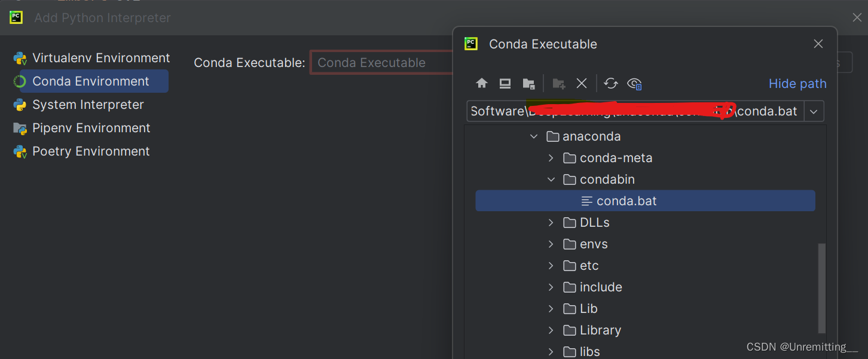The width and height of the screenshot is (868, 359).
Task: Click the file tree vertical scrollbar
Action: [821, 287]
